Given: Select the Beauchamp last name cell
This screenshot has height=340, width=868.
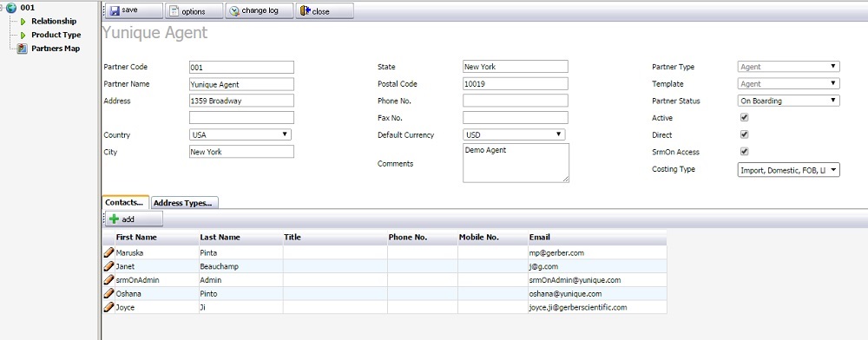Looking at the screenshot, I should [240, 266].
